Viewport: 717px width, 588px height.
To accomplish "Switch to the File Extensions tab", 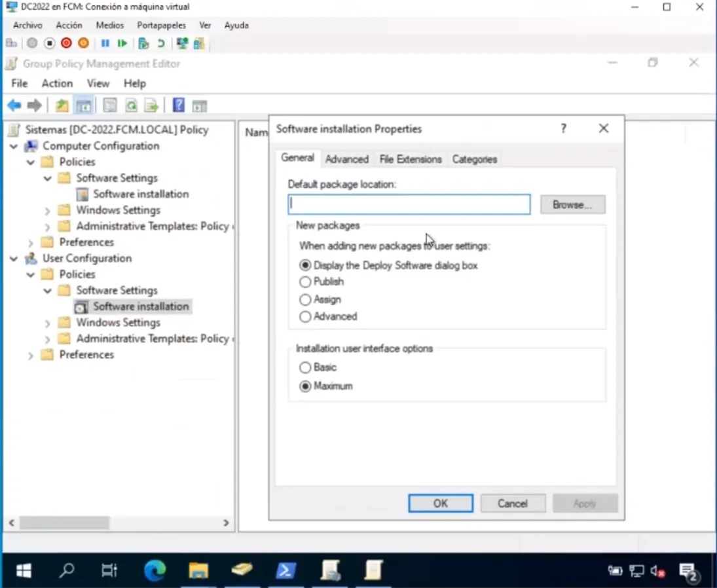I will coord(410,159).
